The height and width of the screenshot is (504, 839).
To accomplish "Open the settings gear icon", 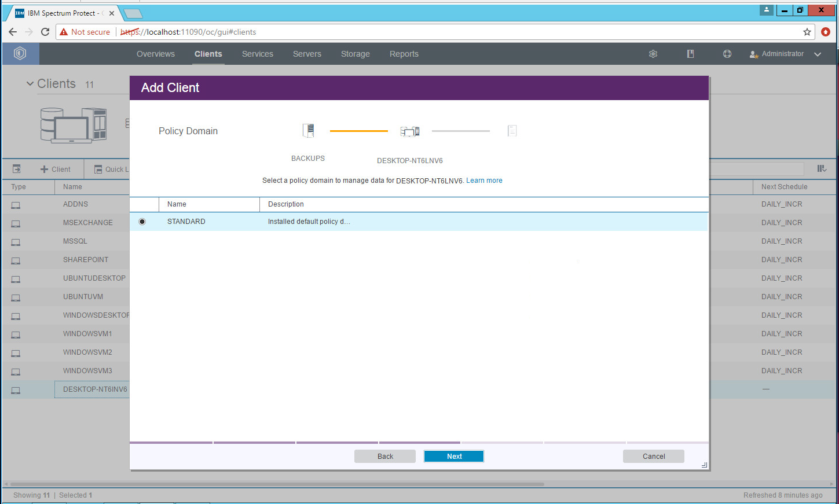I will (653, 54).
